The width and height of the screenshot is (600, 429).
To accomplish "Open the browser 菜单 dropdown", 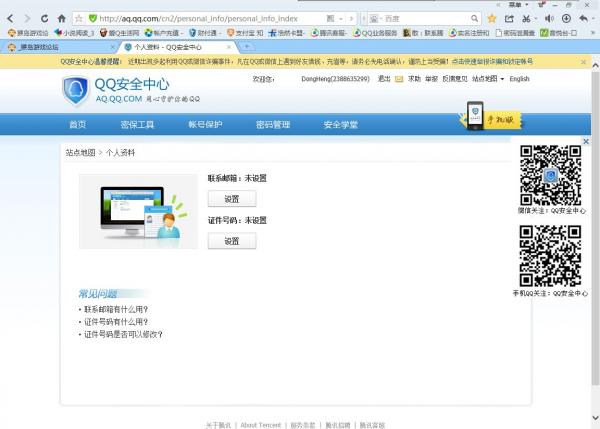I will (x=518, y=5).
